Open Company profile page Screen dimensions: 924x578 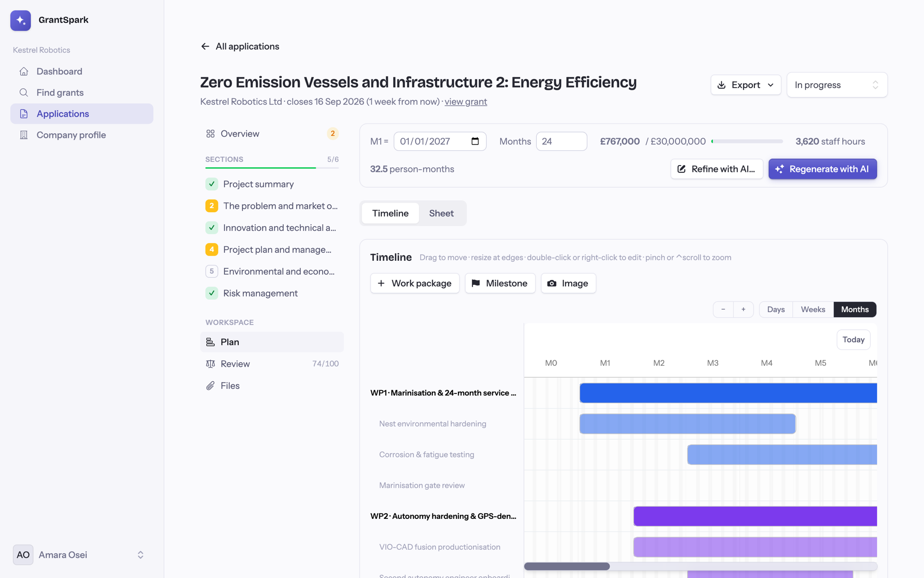(x=82, y=135)
